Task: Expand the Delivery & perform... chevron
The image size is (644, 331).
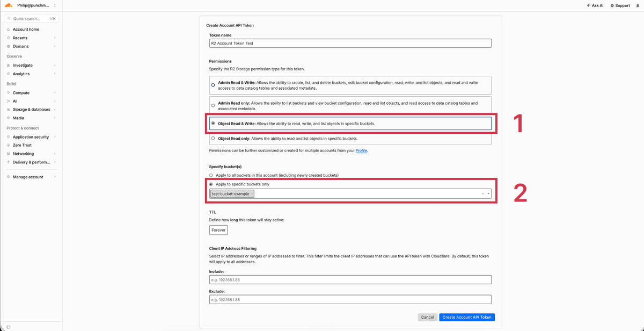Action: click(x=55, y=162)
